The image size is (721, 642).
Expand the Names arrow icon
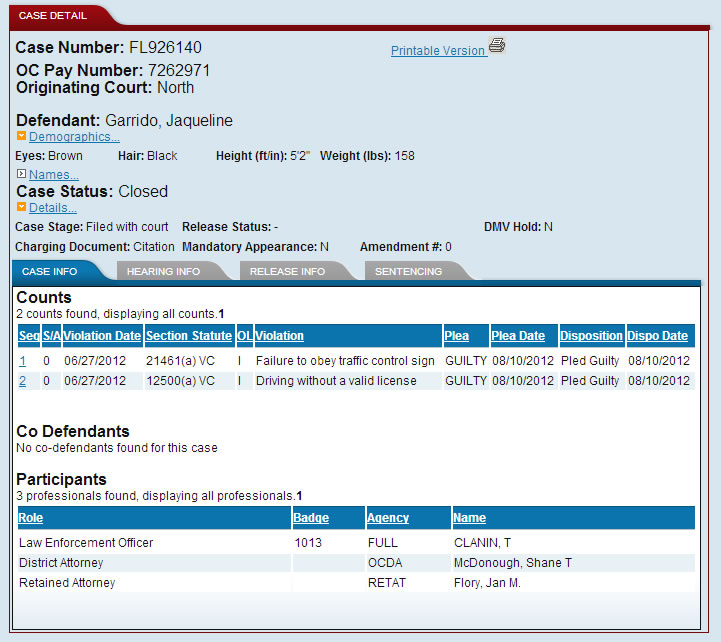[21, 174]
